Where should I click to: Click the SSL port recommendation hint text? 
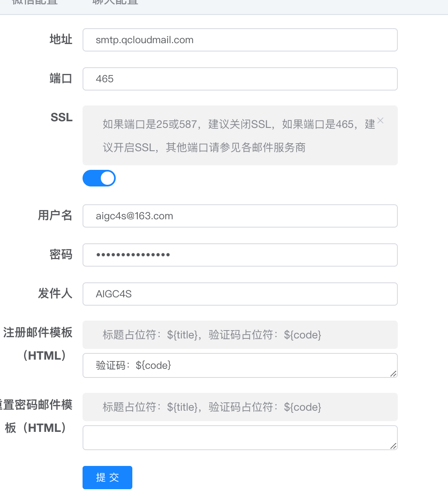click(x=239, y=136)
